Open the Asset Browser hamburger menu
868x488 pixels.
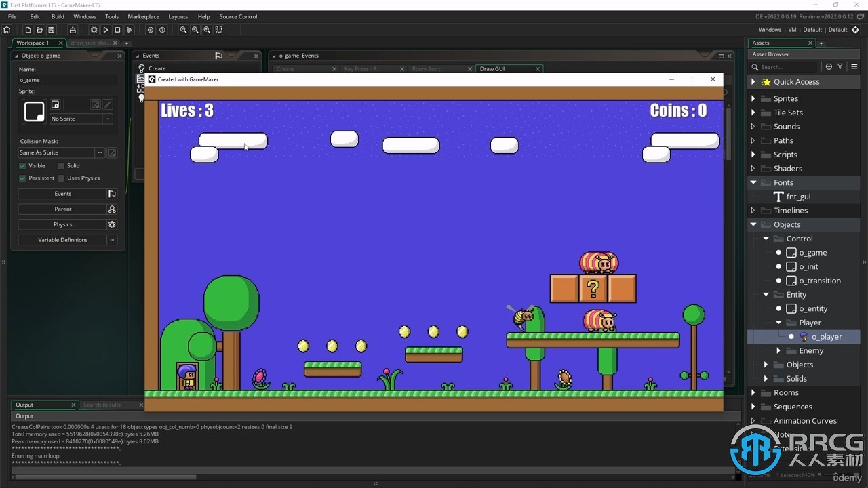tap(854, 67)
